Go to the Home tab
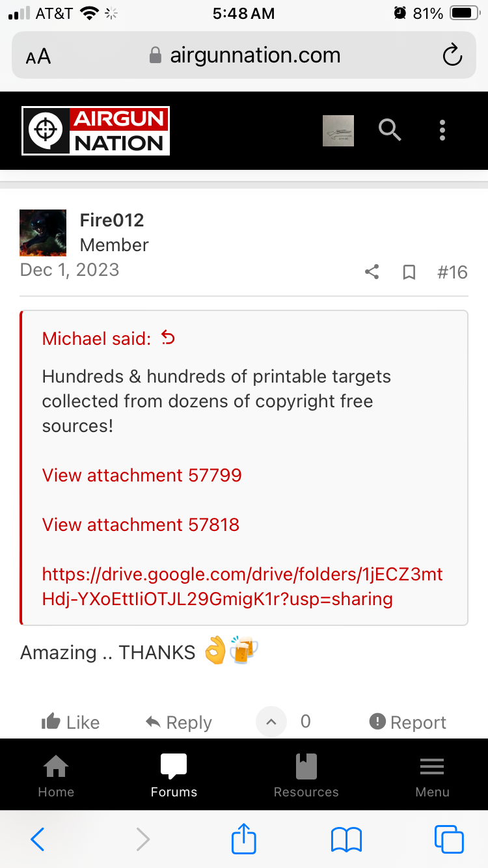This screenshot has width=488, height=868. click(56, 776)
